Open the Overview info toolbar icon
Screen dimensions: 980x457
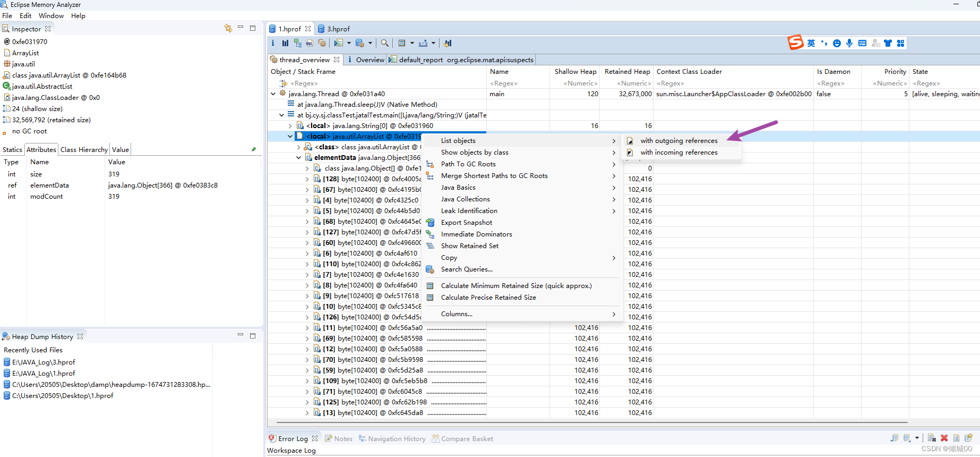pos(273,43)
